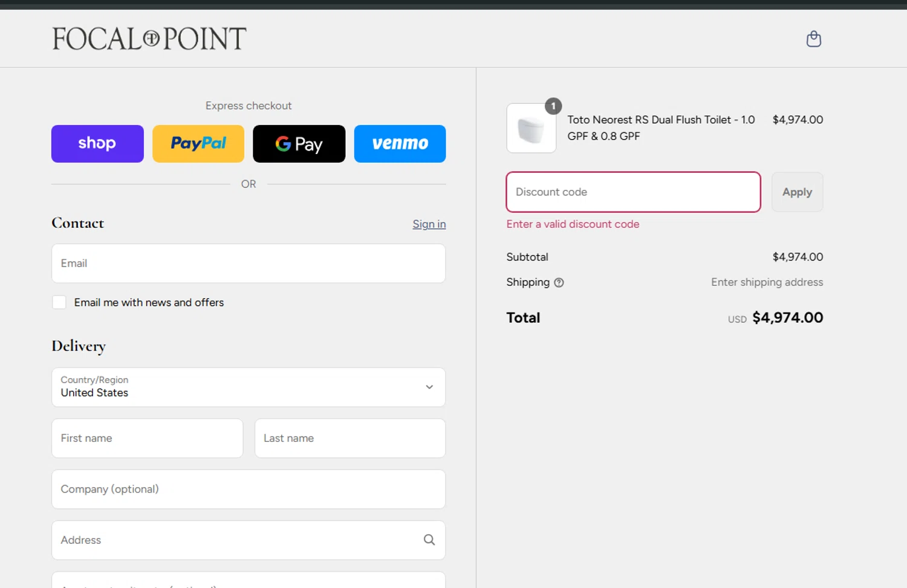
Task: Open the Sign in link
Action: pos(429,224)
